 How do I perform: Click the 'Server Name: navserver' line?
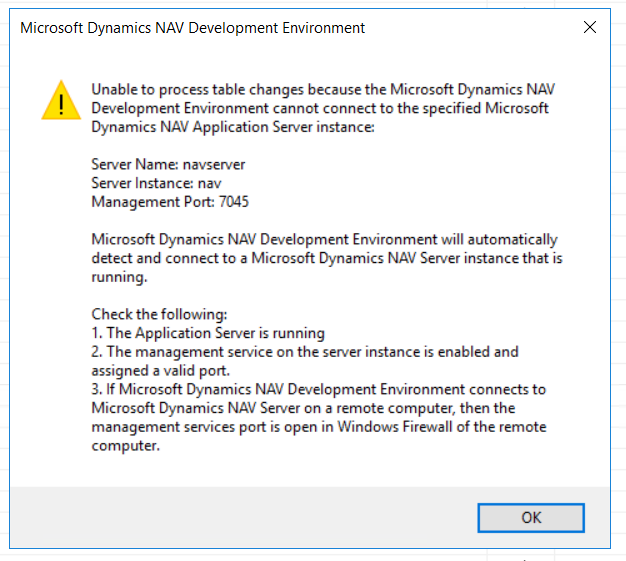coord(168,165)
